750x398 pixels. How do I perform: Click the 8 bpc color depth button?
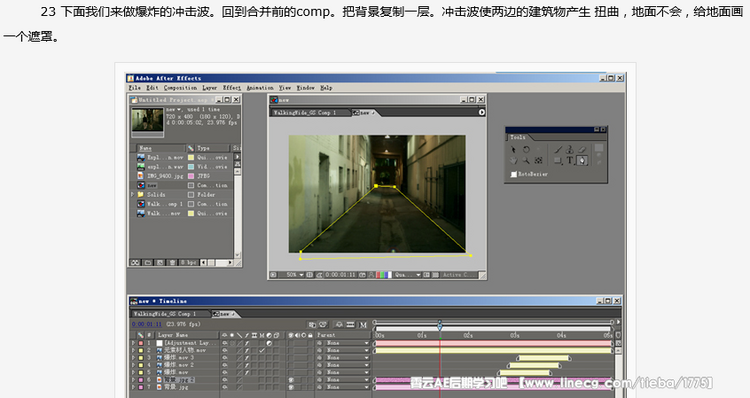click(x=188, y=263)
